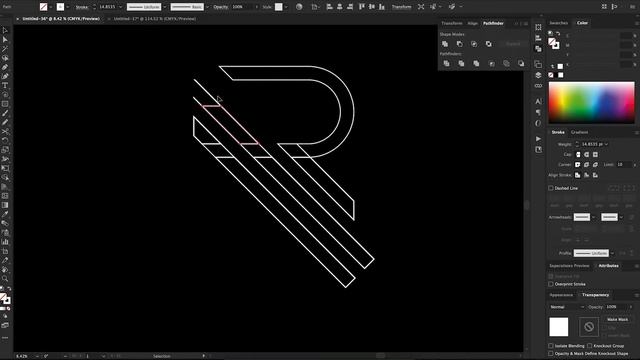
Task: Switch to Separations Preview tab
Action: [569, 266]
